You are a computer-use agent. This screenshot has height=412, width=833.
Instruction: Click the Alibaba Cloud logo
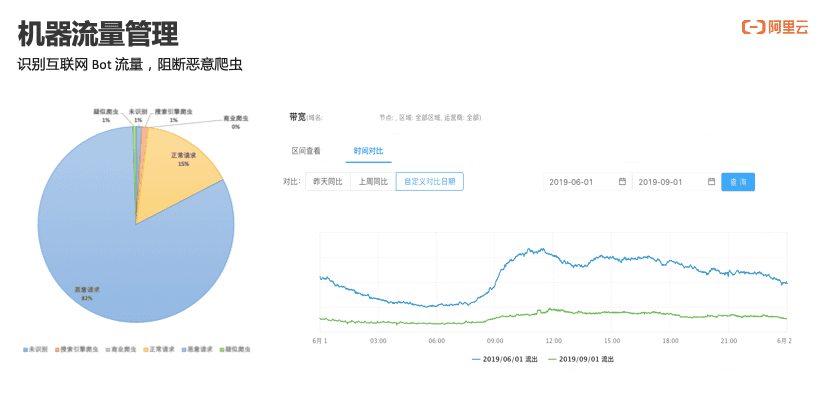click(774, 27)
